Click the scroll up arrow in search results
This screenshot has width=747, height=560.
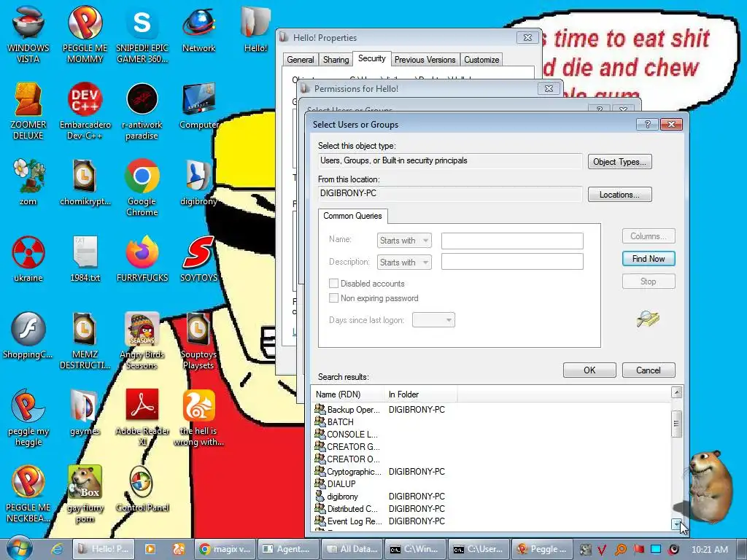click(x=676, y=392)
